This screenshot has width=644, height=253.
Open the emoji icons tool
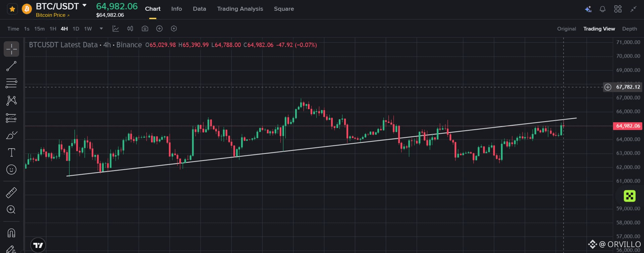[x=11, y=170]
